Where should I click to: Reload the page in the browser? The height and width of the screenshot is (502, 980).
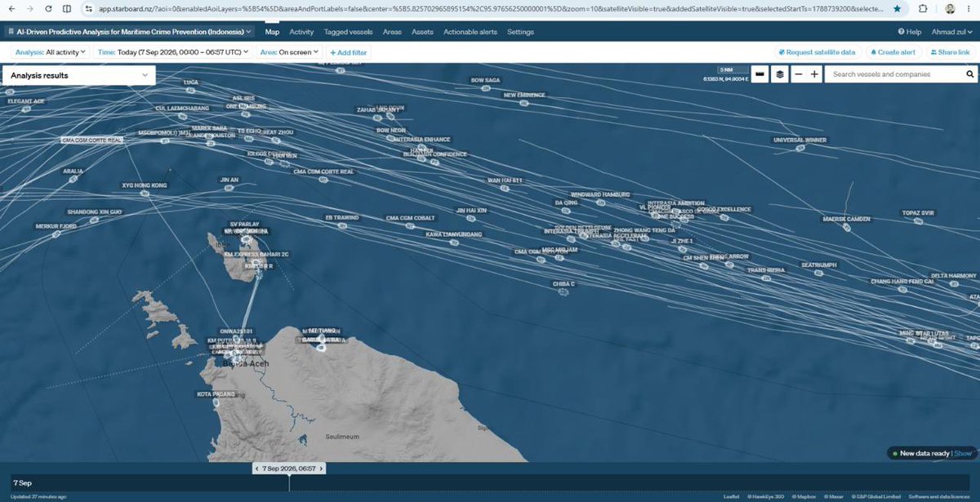point(49,9)
